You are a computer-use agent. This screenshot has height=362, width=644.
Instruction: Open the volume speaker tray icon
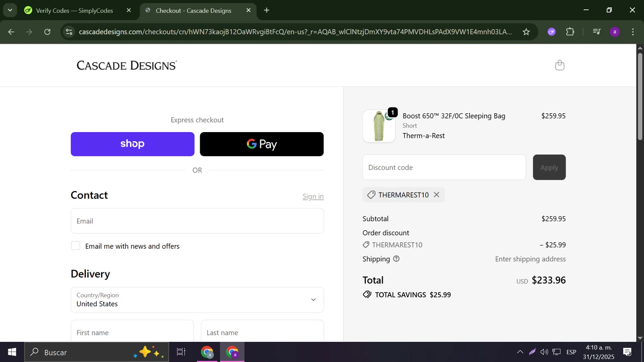[544, 352]
